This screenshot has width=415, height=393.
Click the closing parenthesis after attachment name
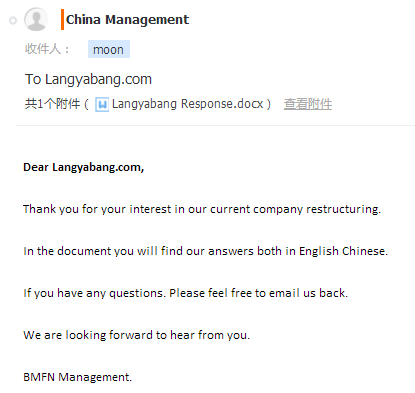coord(268,104)
